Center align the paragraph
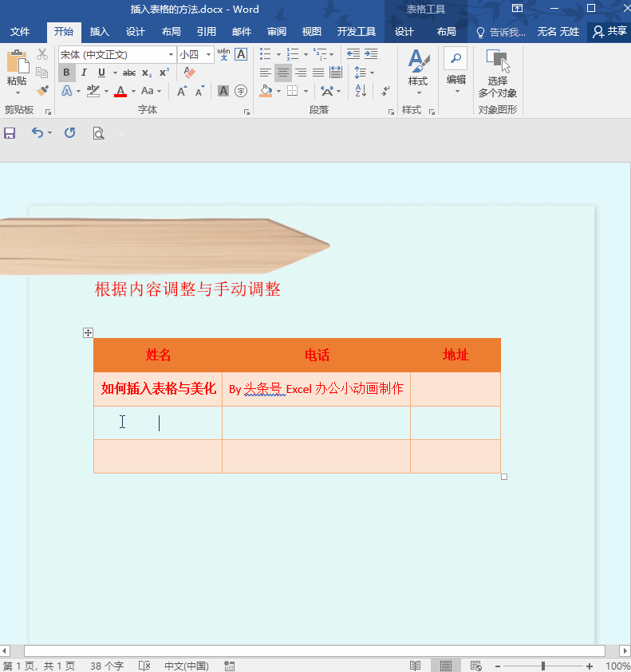 (283, 73)
